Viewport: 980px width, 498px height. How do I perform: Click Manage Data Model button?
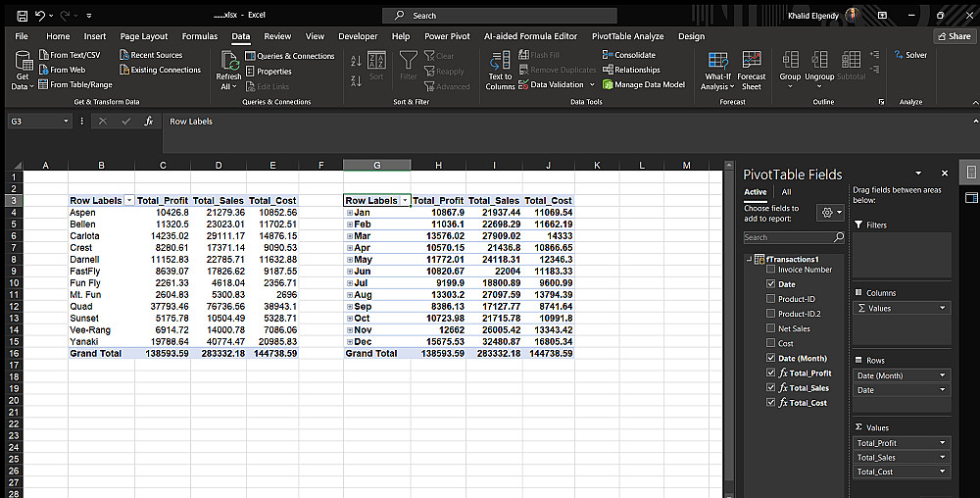tap(644, 84)
